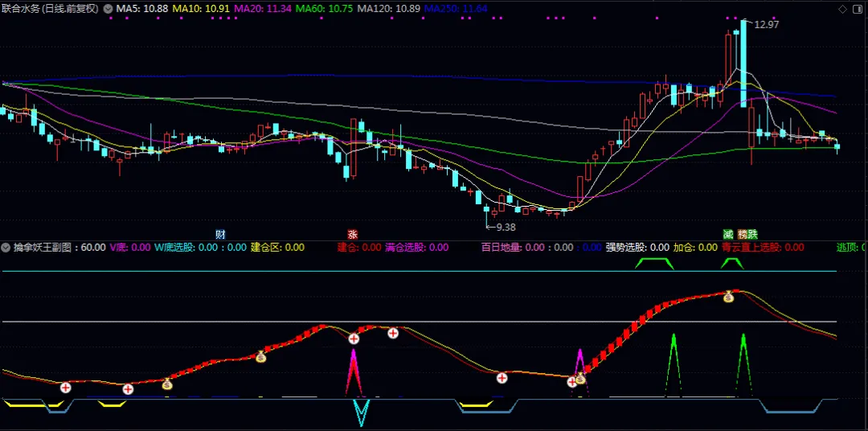Click the 加仓: 0.00 label
The image size is (868, 431).
click(695, 247)
